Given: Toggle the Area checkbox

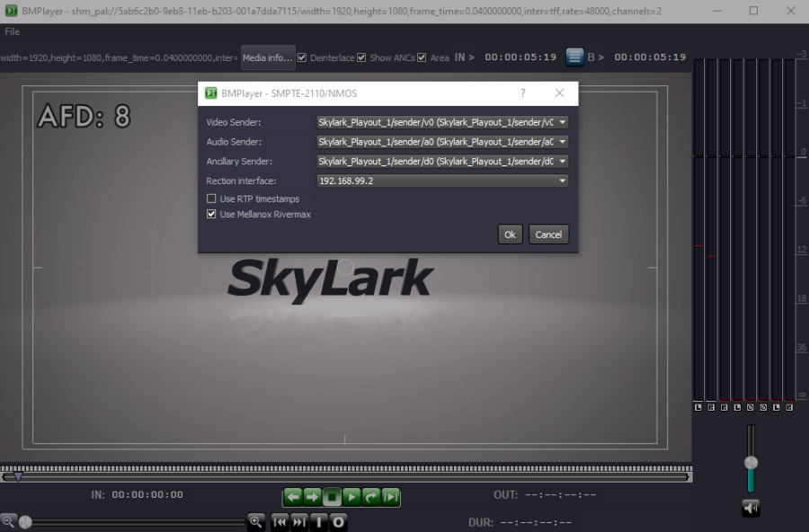Looking at the screenshot, I should (x=422, y=58).
